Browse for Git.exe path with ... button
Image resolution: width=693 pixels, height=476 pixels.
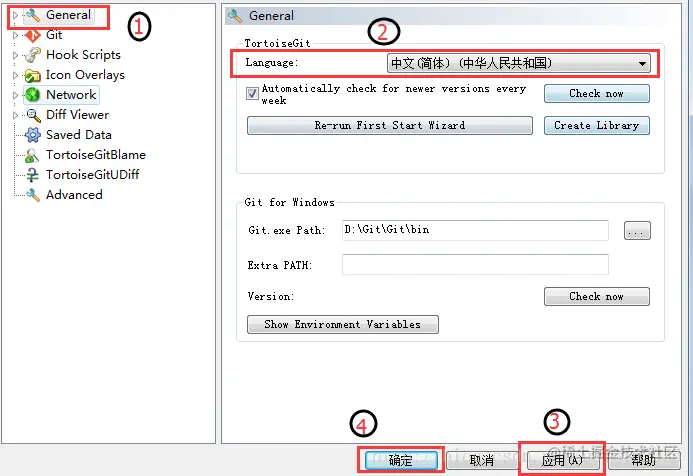(x=637, y=231)
